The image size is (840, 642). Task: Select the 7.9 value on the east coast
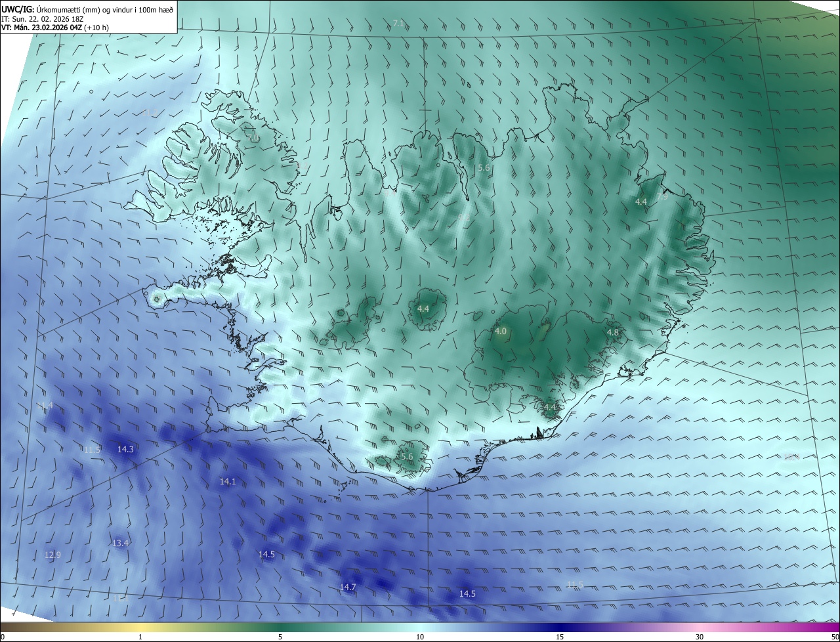click(x=662, y=196)
